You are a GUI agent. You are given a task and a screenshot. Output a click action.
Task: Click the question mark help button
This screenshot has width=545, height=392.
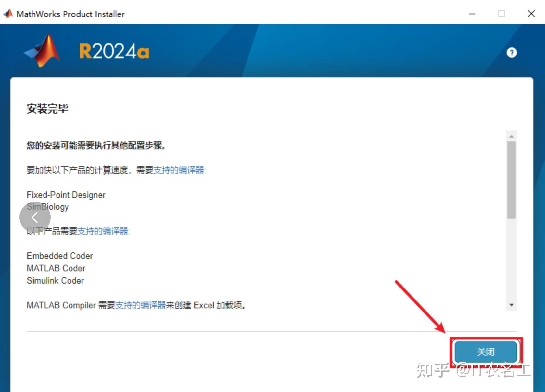click(512, 52)
